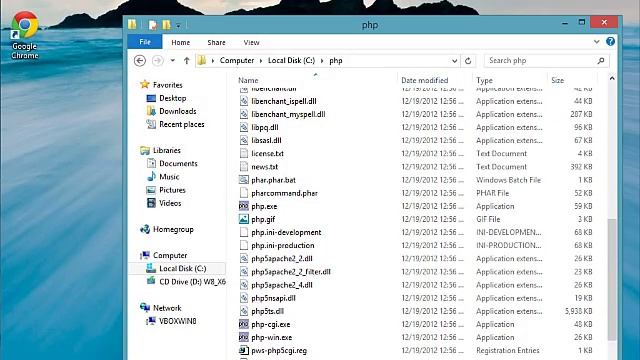Select Desktop in the navigation pane
This screenshot has height=360, width=640.
pyautogui.click(x=173, y=98)
